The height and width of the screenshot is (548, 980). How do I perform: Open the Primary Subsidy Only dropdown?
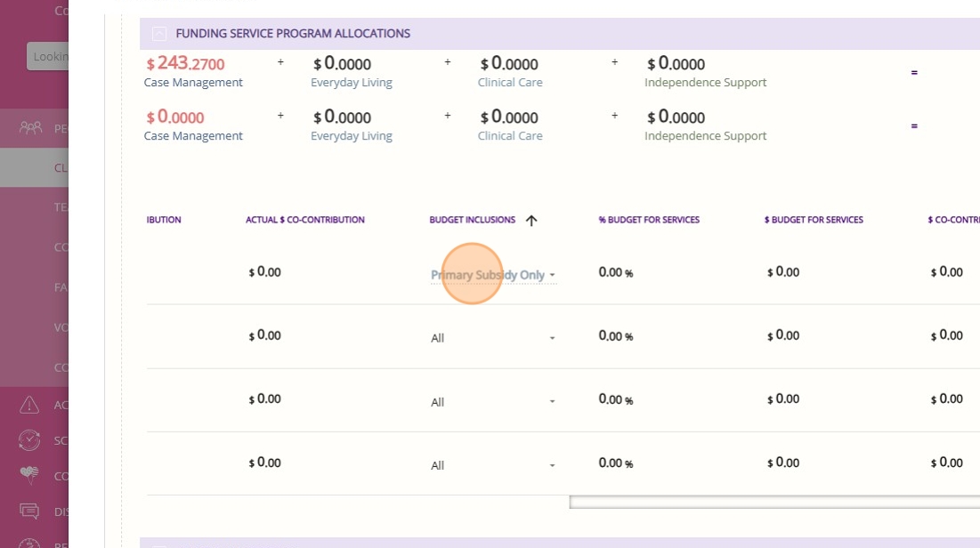point(493,276)
